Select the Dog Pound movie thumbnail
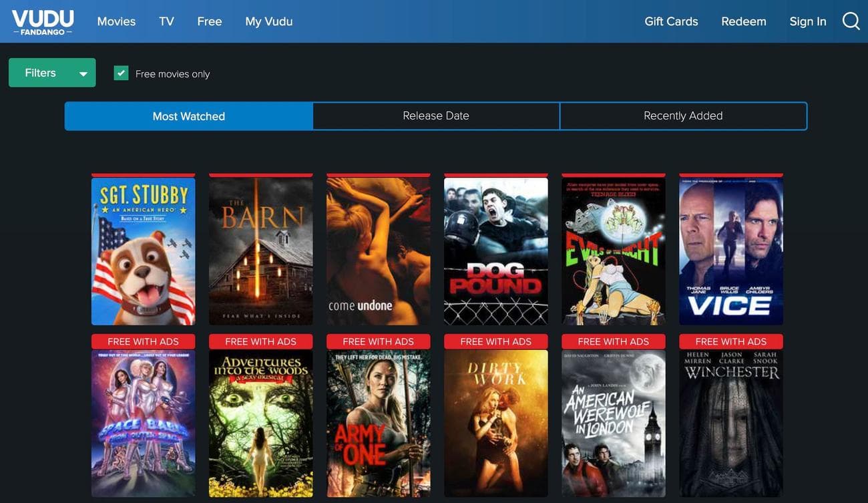 click(495, 251)
